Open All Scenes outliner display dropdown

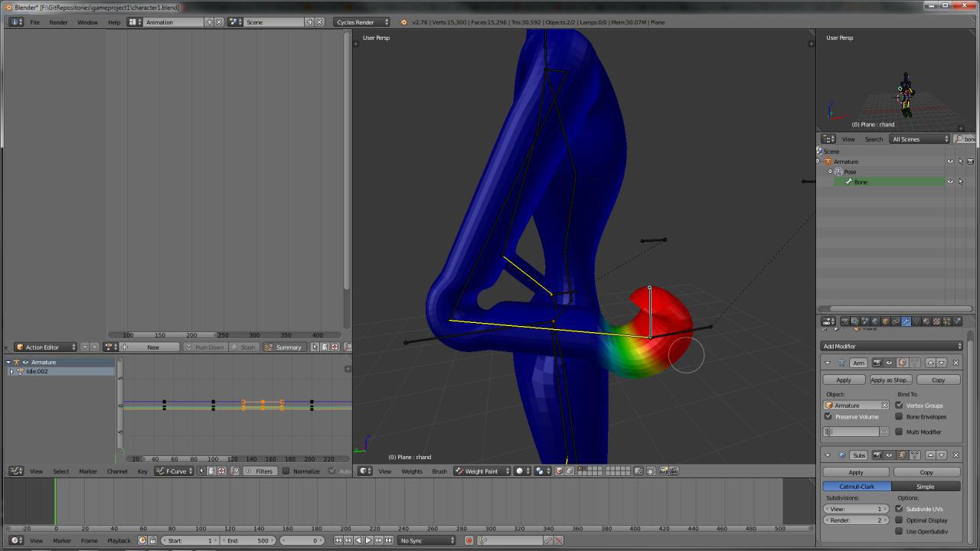point(920,139)
